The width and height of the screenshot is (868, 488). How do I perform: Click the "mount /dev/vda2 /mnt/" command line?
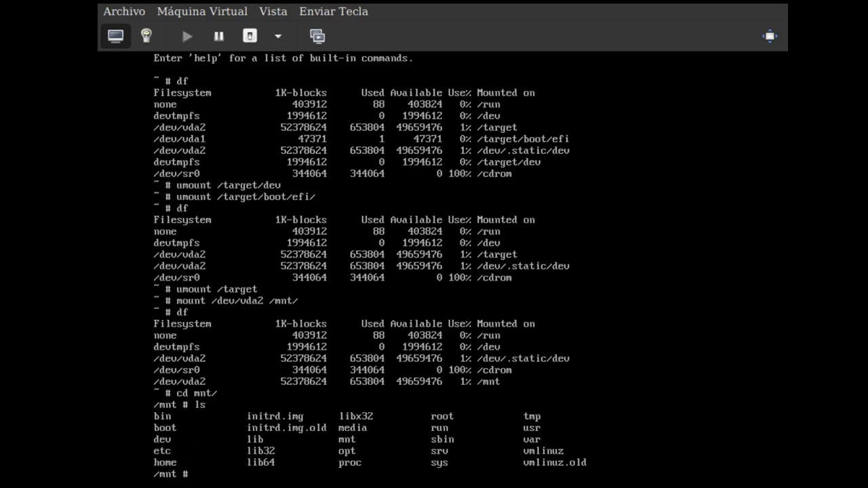click(226, 300)
